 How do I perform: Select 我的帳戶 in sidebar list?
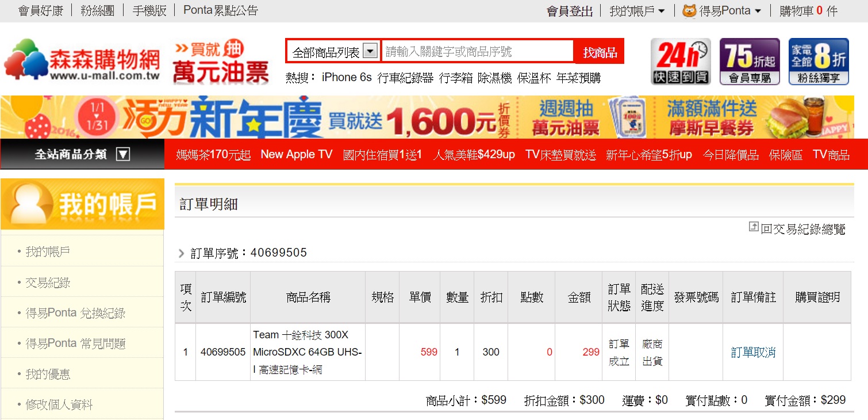pos(48,252)
